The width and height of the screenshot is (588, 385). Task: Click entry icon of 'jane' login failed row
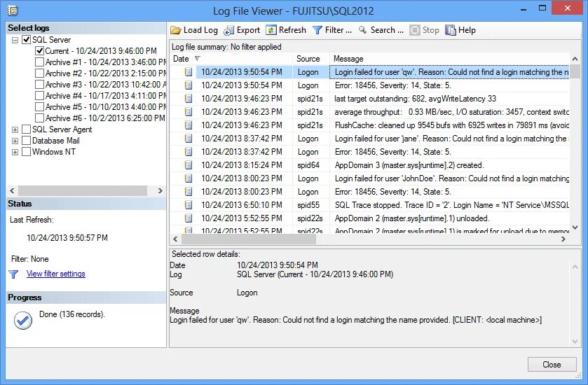pos(189,139)
